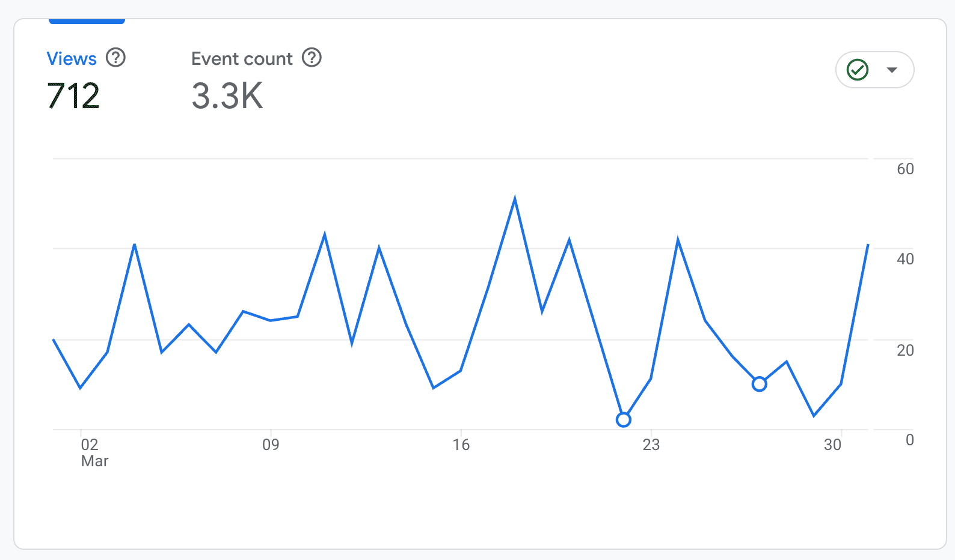The height and width of the screenshot is (560, 955).
Task: Switch to the Event count tab
Action: coord(242,59)
